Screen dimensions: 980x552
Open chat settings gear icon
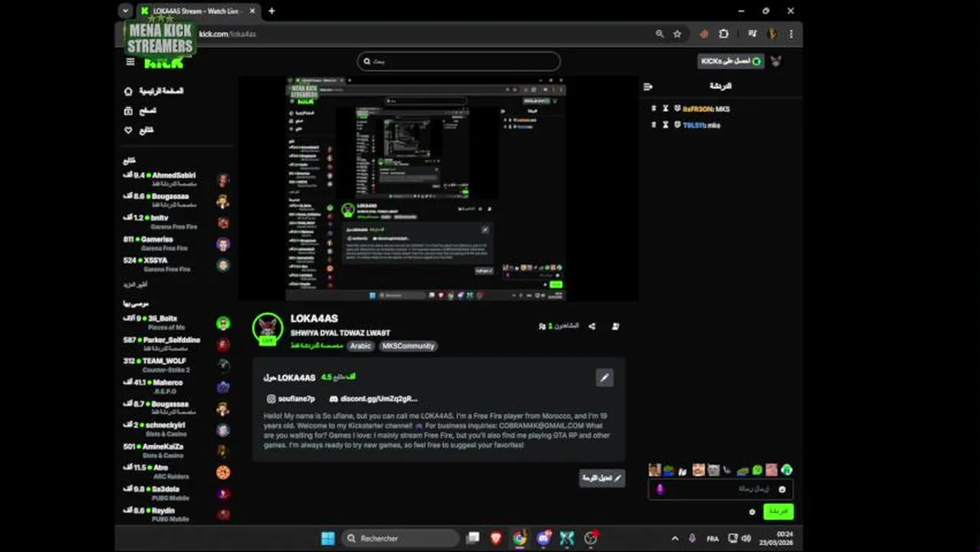click(752, 512)
